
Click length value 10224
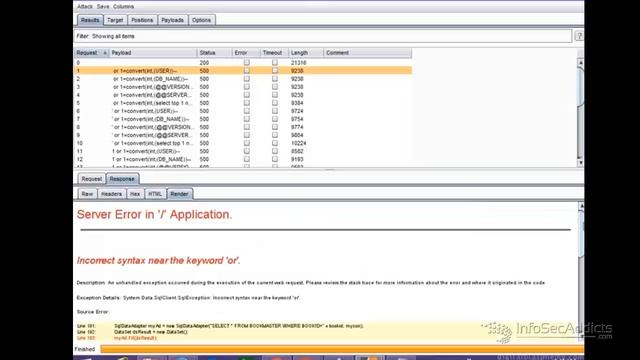coord(298,143)
